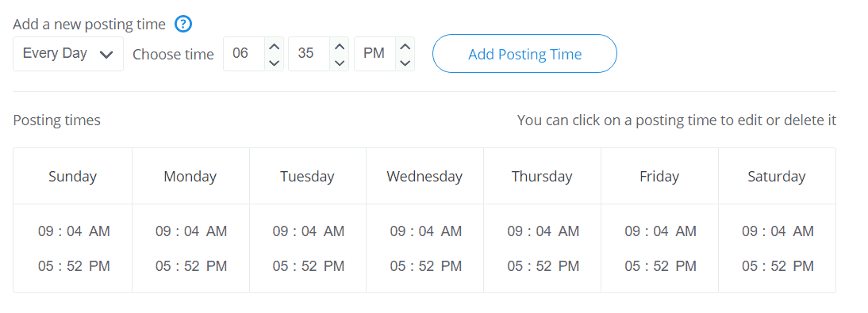Click the Sunday column header

72,177
